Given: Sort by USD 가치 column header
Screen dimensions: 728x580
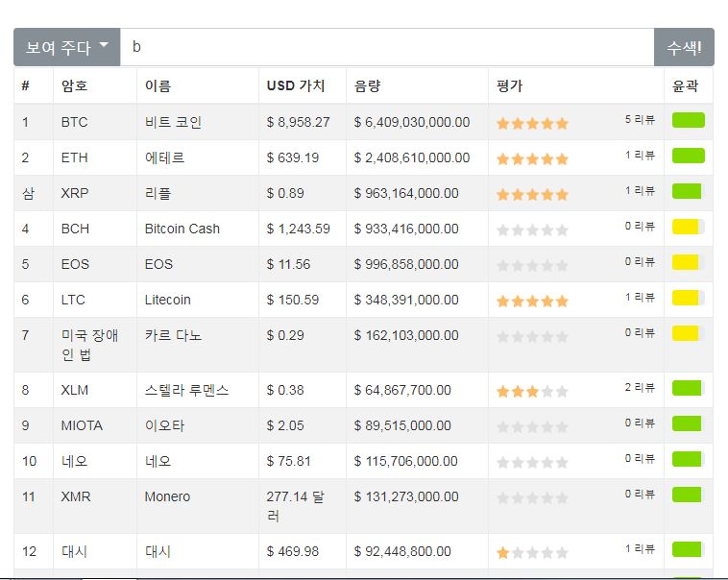Looking at the screenshot, I should tap(296, 85).
